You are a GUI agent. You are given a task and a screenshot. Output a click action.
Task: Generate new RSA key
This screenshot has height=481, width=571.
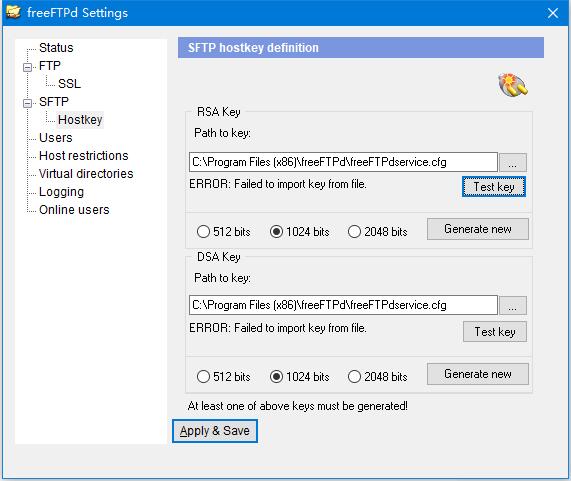point(478,229)
